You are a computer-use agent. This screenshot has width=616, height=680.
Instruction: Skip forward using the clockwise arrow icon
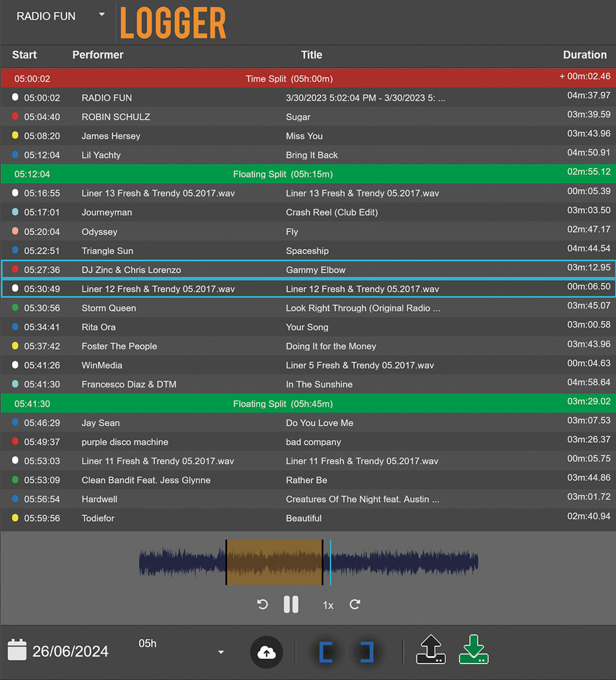[x=355, y=604]
